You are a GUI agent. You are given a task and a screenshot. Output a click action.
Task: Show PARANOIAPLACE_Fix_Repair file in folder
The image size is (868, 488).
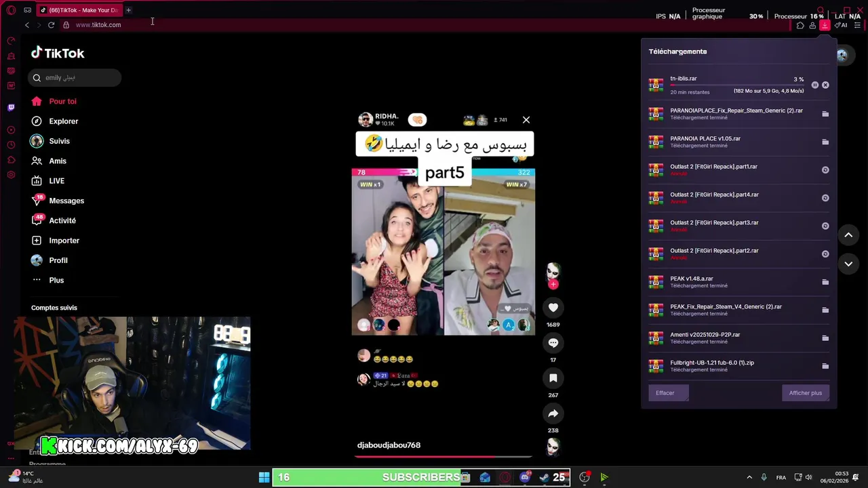click(x=825, y=114)
